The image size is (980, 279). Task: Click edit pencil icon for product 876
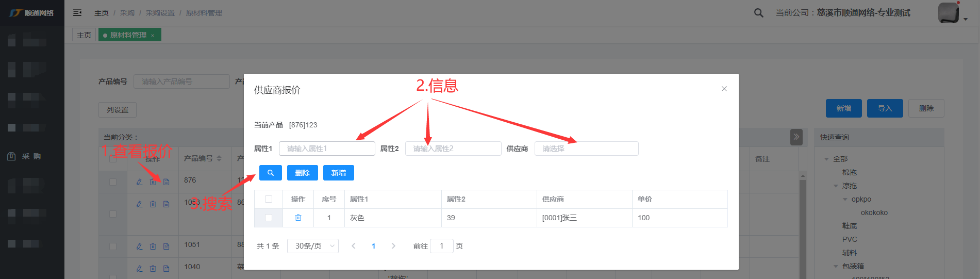pyautogui.click(x=139, y=182)
